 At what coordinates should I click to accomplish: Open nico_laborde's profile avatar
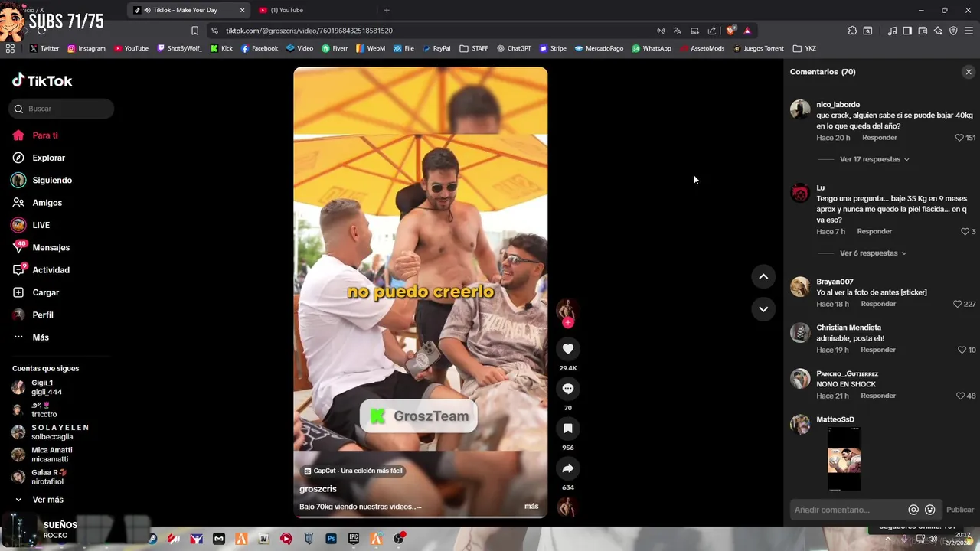800,109
